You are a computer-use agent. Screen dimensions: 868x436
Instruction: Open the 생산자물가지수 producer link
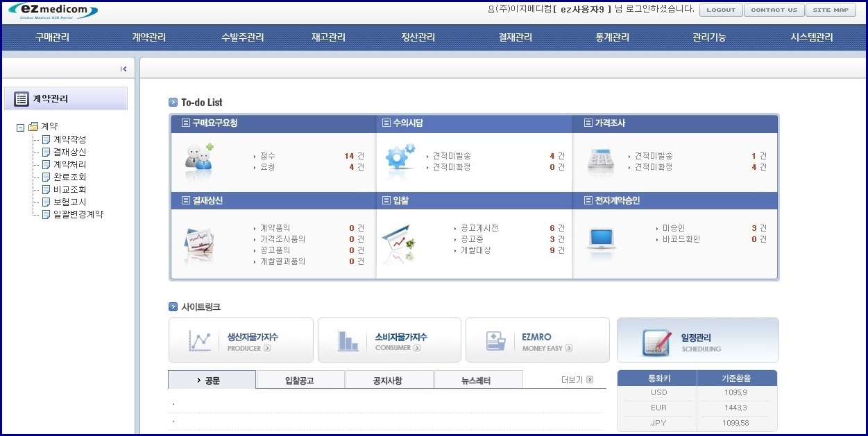pyautogui.click(x=241, y=340)
